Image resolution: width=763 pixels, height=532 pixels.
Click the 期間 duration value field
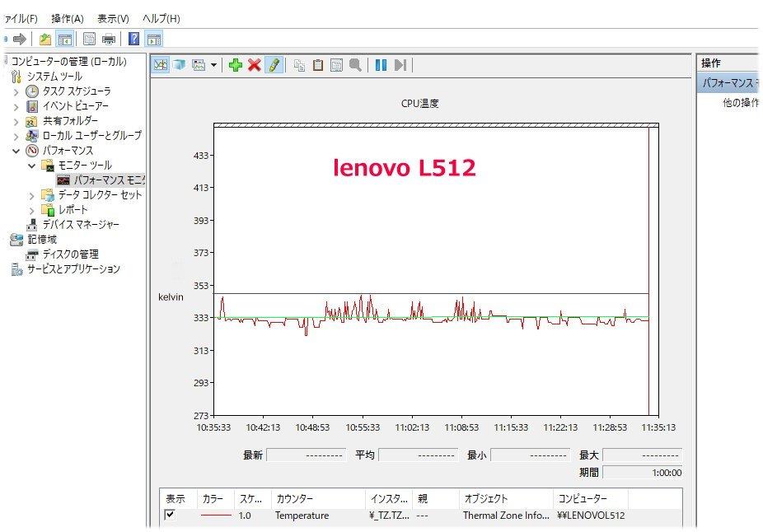643,472
